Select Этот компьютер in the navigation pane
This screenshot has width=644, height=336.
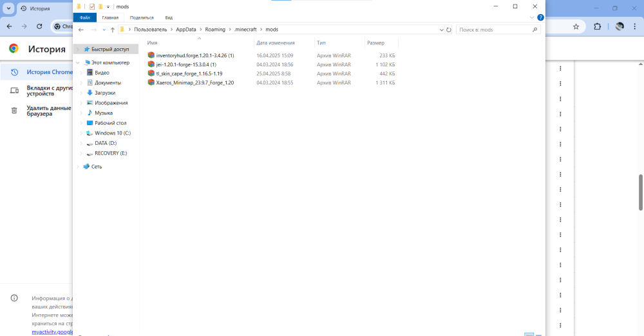pos(110,63)
